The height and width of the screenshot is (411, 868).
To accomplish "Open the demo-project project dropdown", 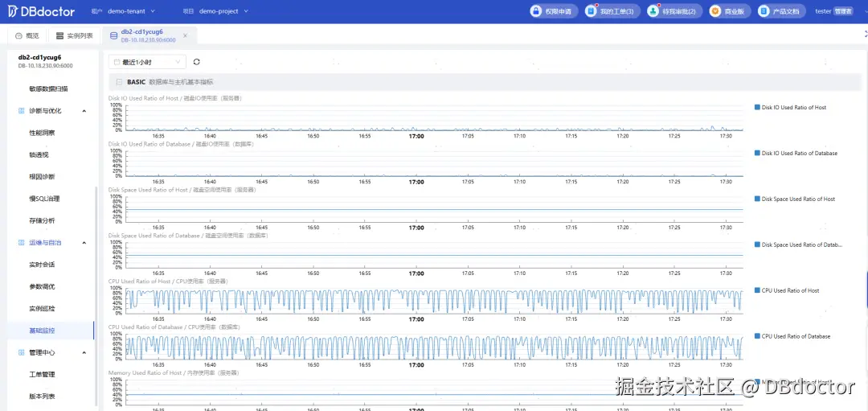I will [223, 11].
